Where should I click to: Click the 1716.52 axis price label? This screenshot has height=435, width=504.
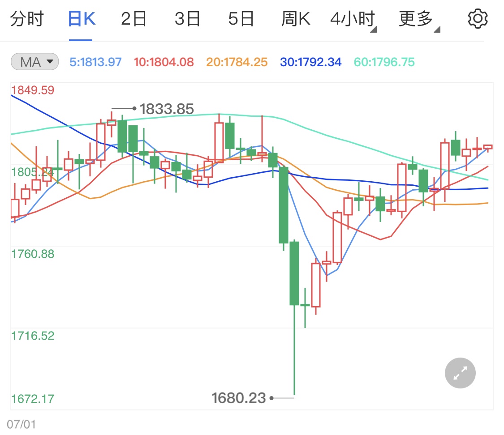[33, 336]
